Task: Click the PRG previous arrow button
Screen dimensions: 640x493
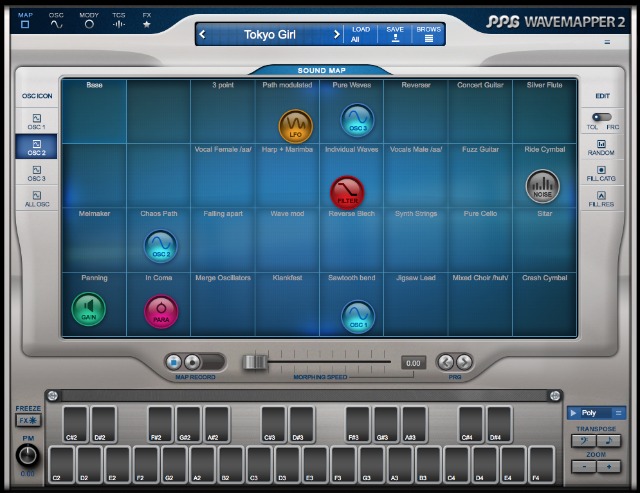Action: (446, 362)
